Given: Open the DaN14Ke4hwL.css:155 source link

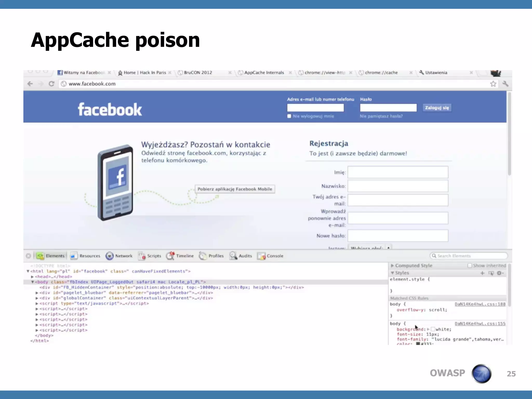Looking at the screenshot, I should tap(480, 323).
